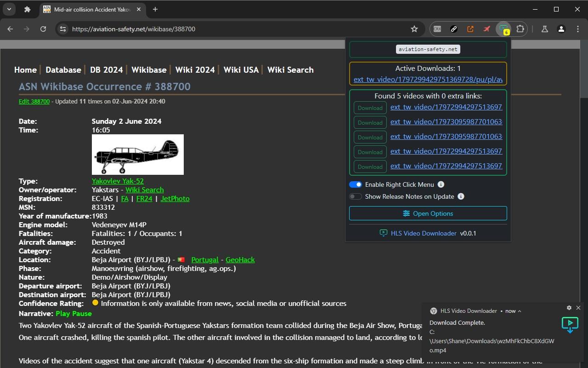Click the link shortener extension icon
Screen dimensions: 588x368
[x=453, y=29]
